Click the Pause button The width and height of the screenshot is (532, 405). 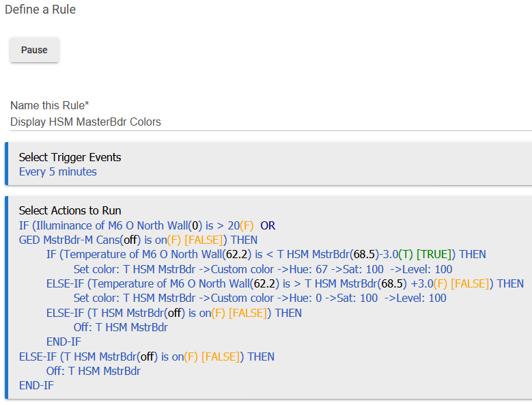point(34,50)
